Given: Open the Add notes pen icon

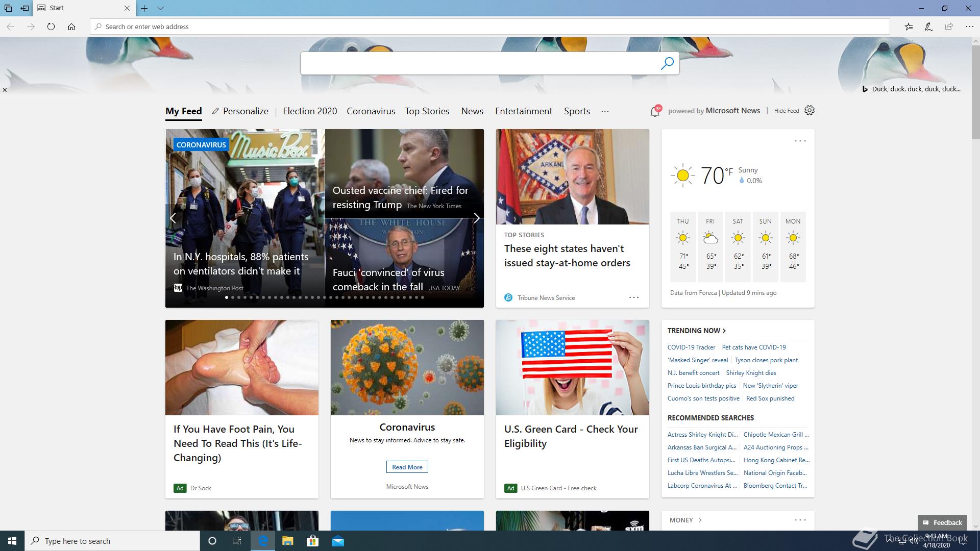Looking at the screenshot, I should click(929, 27).
